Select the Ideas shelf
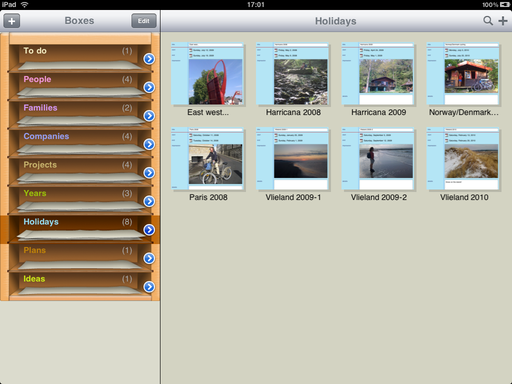Screen dimensions: 512x384 80,286
